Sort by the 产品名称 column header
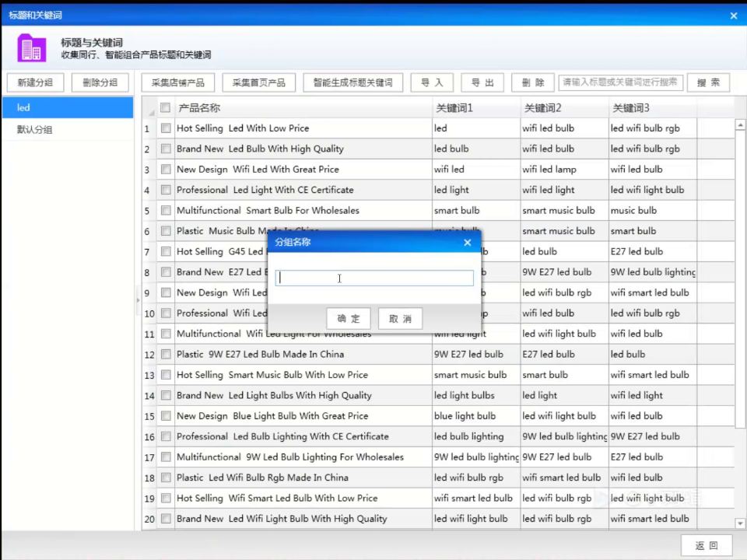 (x=303, y=107)
